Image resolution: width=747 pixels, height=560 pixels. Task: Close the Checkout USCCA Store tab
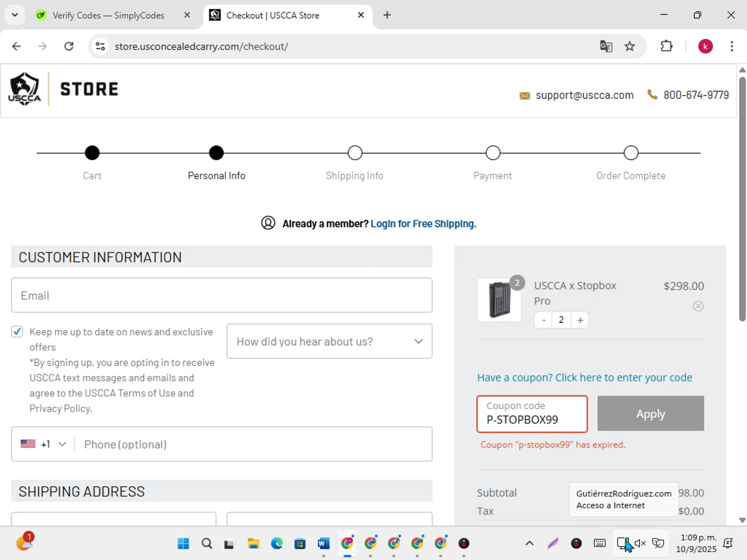coord(361,15)
